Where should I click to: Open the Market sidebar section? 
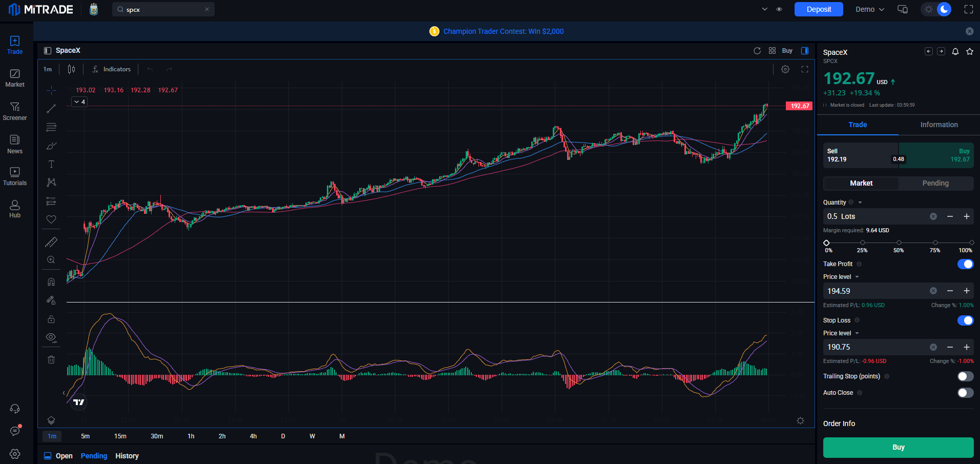pos(15,78)
